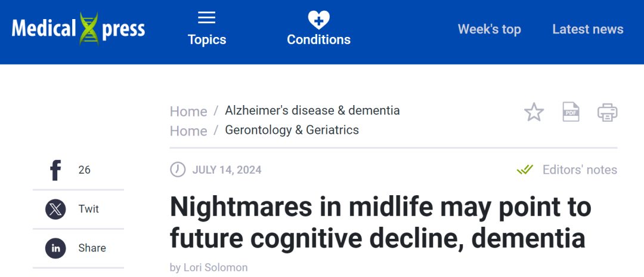644x277 pixels.
Task: Click the Conditions heart icon
Action: (x=318, y=20)
